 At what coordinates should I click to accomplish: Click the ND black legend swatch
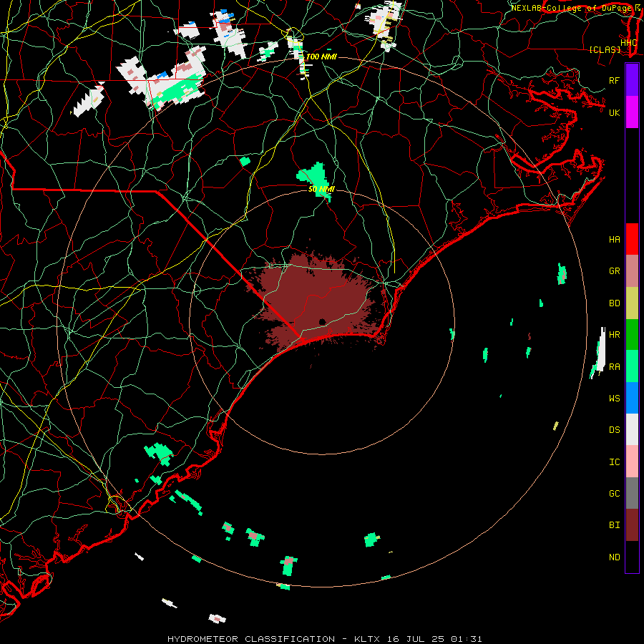pos(632,557)
